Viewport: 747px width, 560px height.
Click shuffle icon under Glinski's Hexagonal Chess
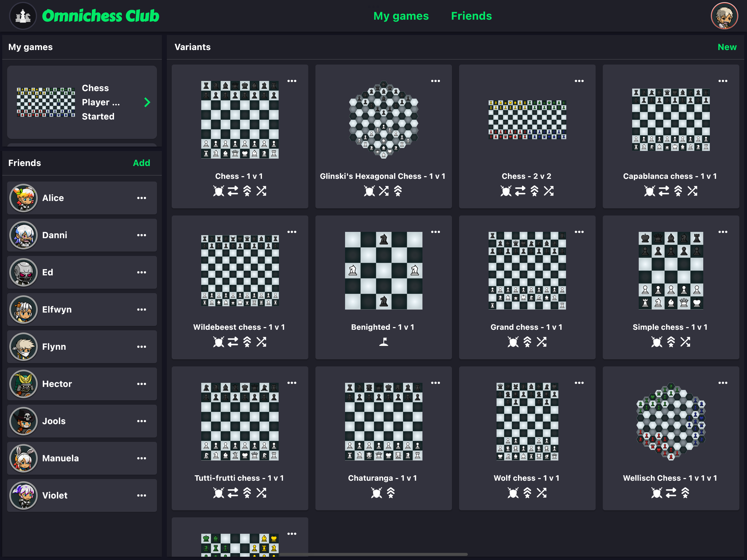tap(384, 191)
